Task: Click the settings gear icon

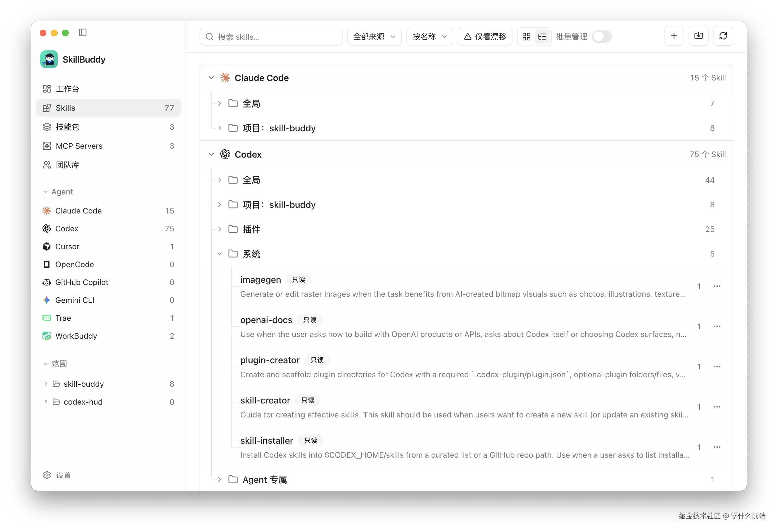Action: pyautogui.click(x=47, y=475)
